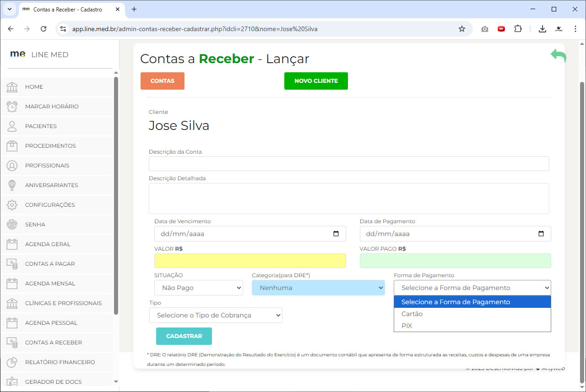This screenshot has height=392, width=586.
Task: Click the fingerprint icon next to Senha
Action: (x=12, y=225)
